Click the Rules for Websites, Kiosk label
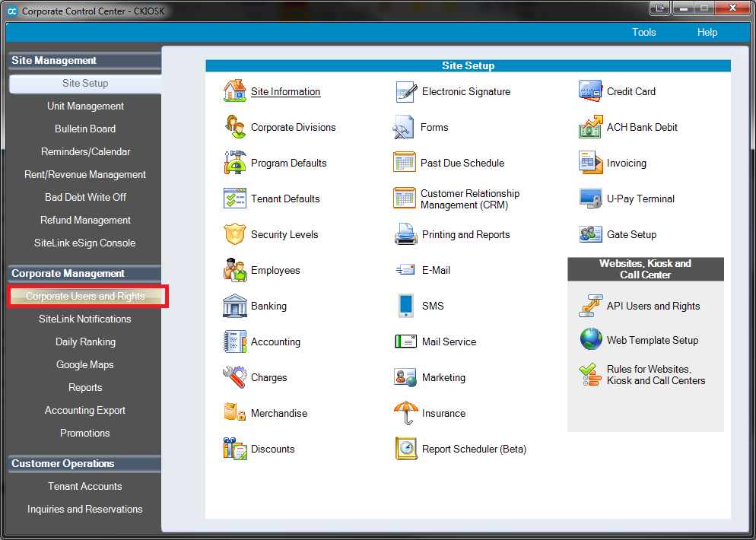Image resolution: width=756 pixels, height=540 pixels. coord(656,375)
